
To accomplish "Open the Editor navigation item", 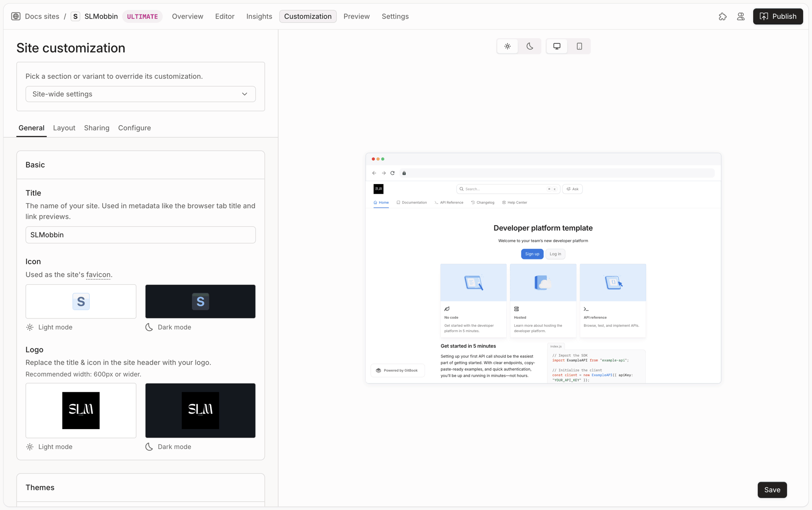I will (225, 17).
